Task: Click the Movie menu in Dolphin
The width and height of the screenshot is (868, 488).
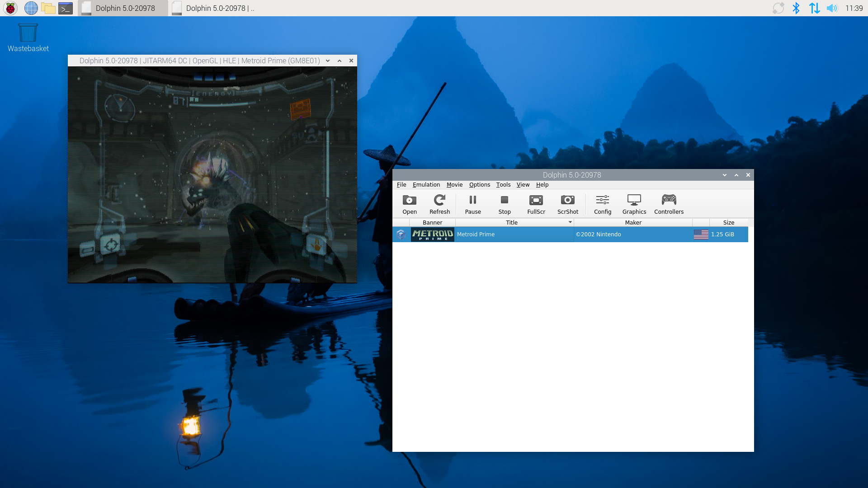Action: [454, 184]
